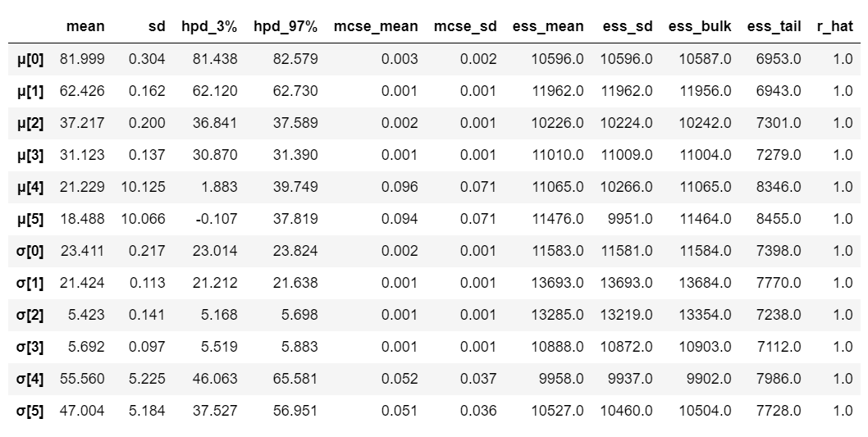Select the ess_tail column header
Screen dimensions: 868x437
tap(774, 26)
